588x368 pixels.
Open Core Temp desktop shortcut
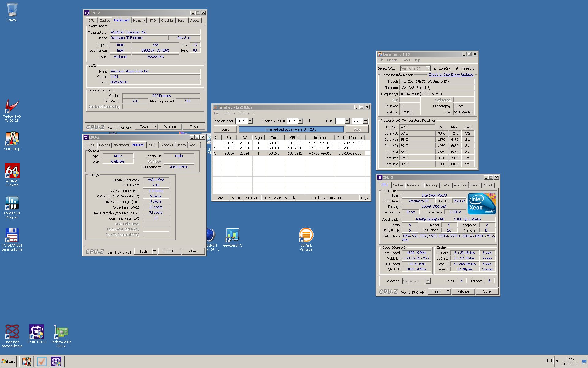(12, 141)
